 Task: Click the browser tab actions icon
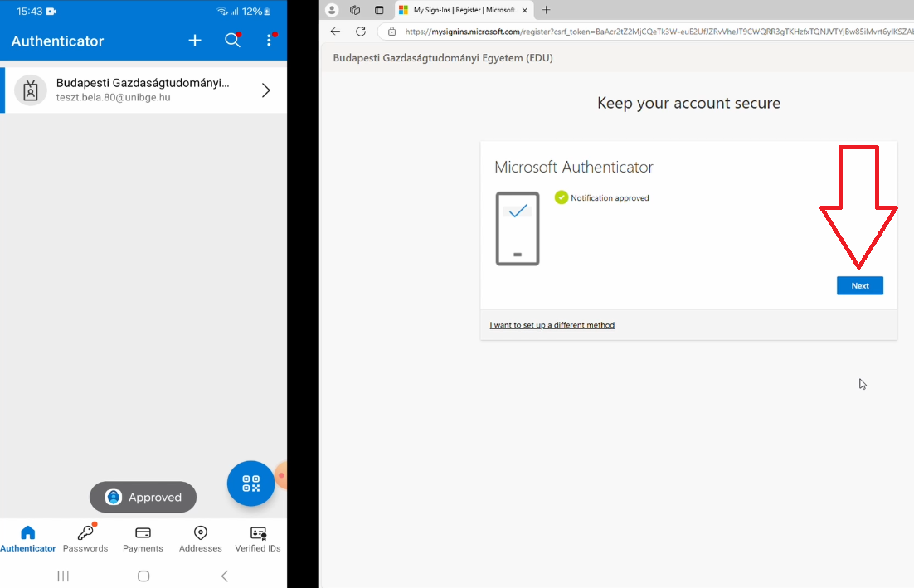[379, 10]
